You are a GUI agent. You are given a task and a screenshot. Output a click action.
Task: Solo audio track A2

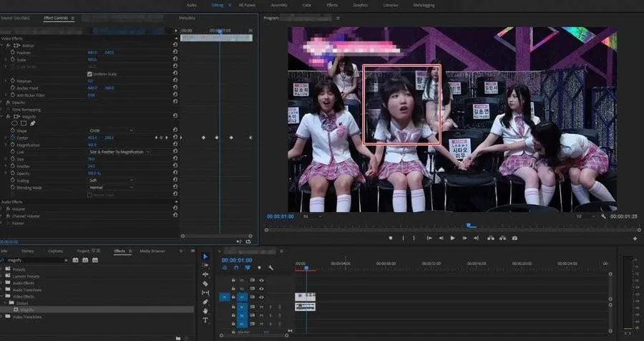point(270,315)
